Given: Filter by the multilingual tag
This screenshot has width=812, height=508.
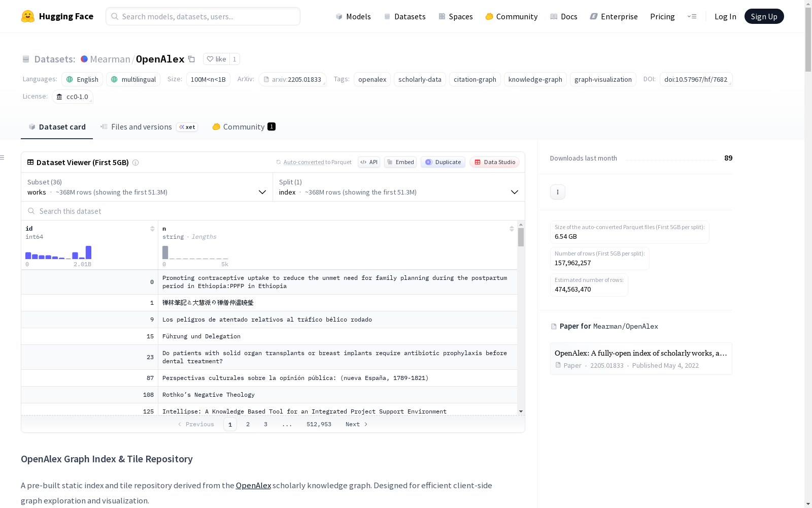Looking at the screenshot, I should pos(133,79).
